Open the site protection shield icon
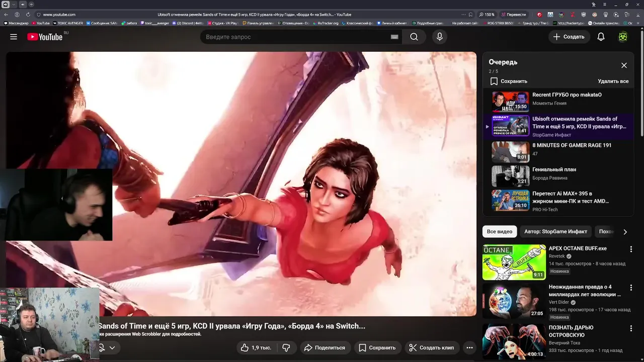644x362 pixels. click(x=39, y=15)
